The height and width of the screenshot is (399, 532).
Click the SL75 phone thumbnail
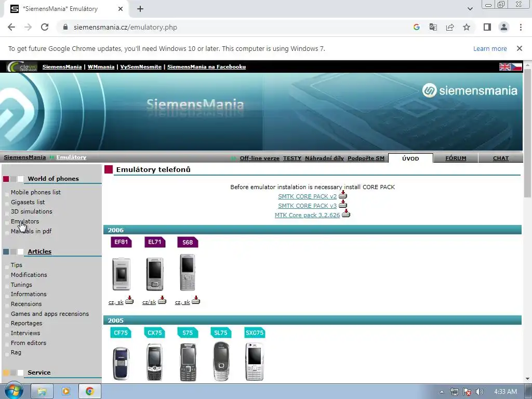[221, 362]
